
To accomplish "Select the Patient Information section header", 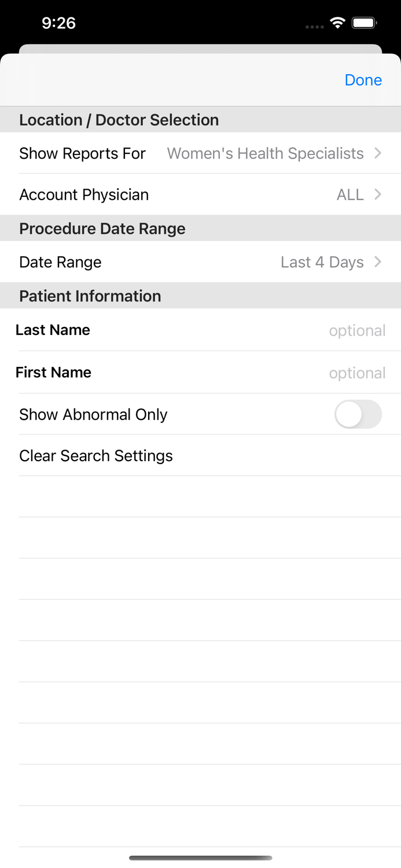I will click(x=90, y=296).
